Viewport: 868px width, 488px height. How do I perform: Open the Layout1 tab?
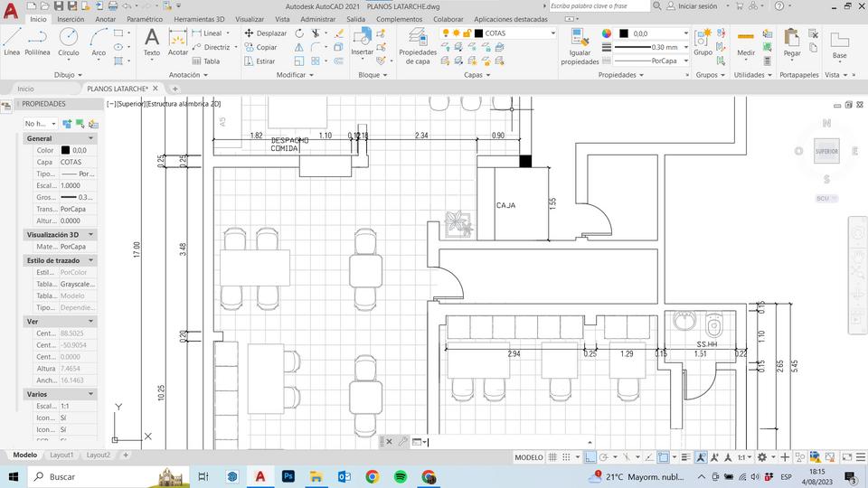coord(61,455)
